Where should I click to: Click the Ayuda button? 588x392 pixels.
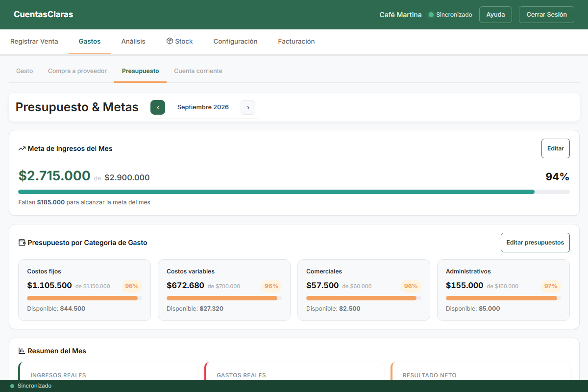(495, 15)
